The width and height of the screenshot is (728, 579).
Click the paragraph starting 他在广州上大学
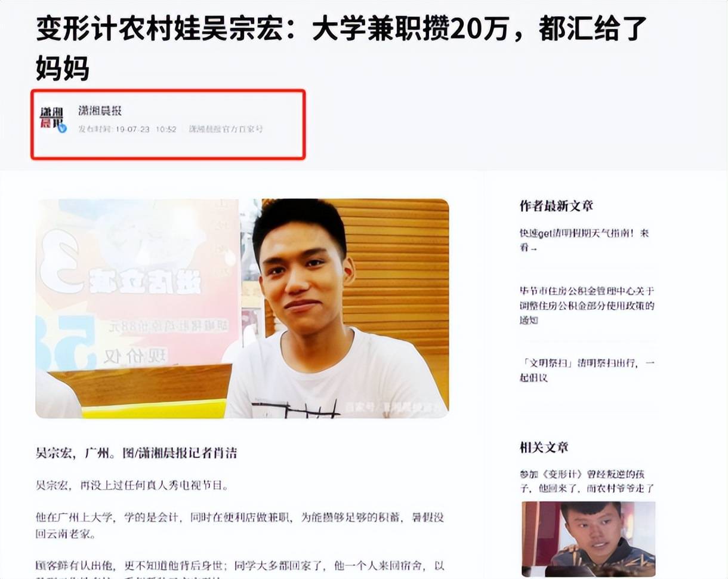pos(240,525)
